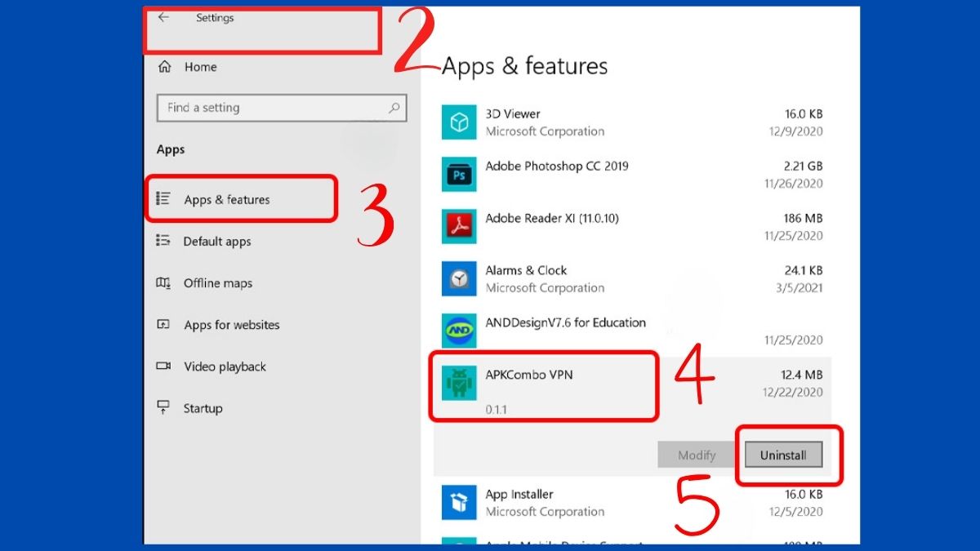
Task: Click the Apps & features list icon
Action: [163, 198]
